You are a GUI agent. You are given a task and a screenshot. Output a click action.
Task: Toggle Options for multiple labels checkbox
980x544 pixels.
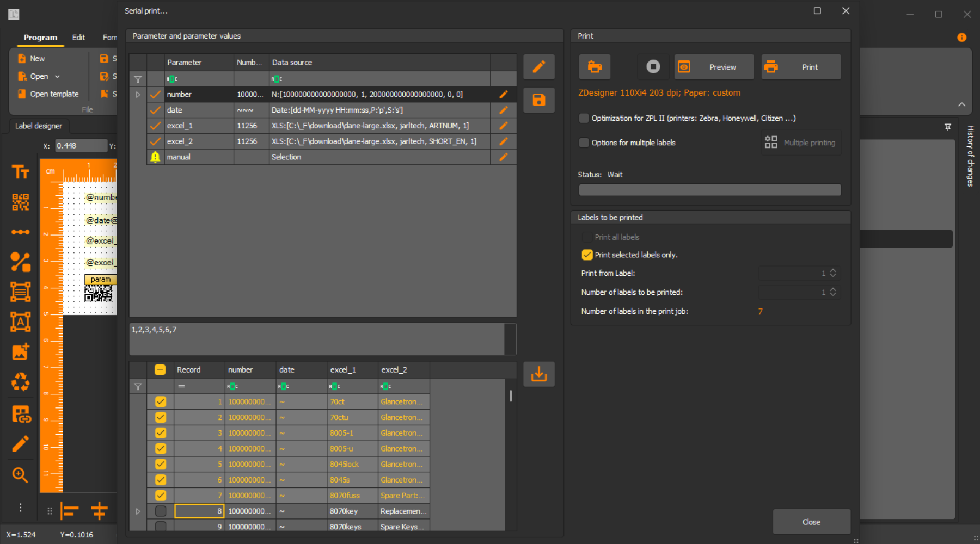pyautogui.click(x=584, y=143)
